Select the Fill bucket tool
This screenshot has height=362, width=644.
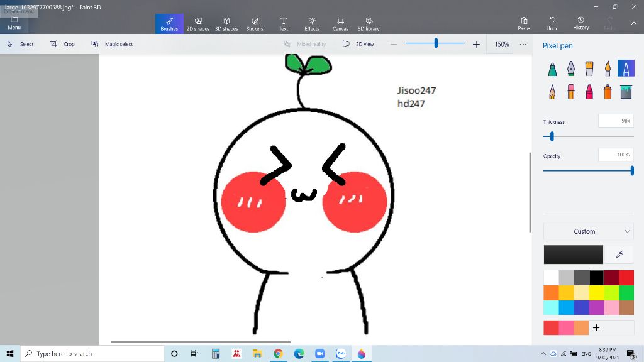[x=626, y=92]
